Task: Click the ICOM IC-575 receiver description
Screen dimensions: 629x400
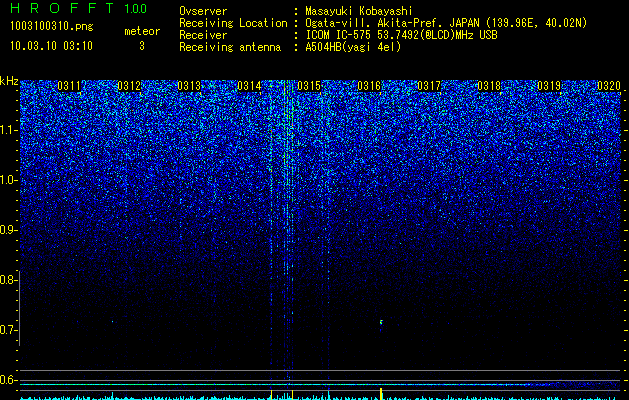Action: tap(401, 35)
